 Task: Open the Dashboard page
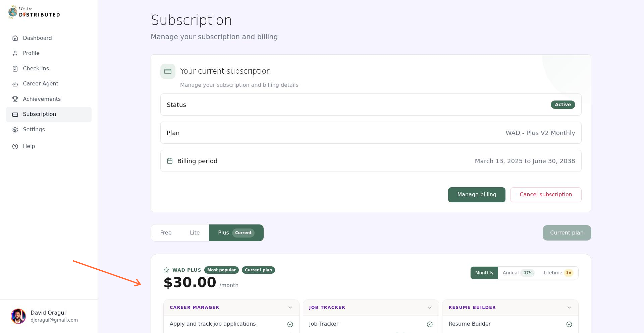(49, 38)
